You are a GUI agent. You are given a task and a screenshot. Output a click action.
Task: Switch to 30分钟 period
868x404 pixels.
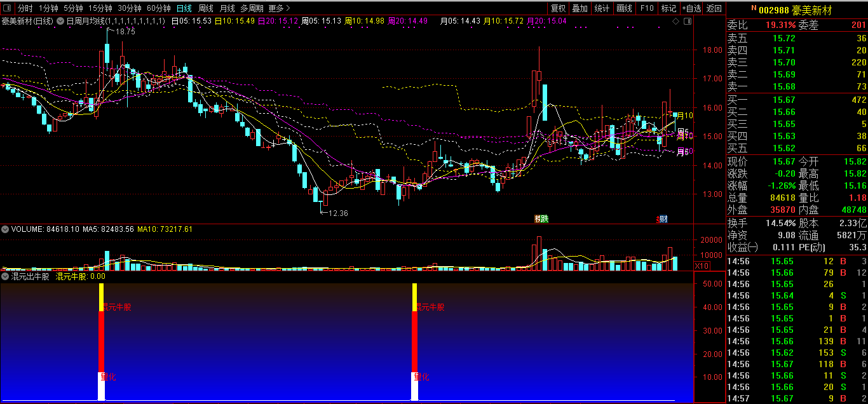(129, 8)
